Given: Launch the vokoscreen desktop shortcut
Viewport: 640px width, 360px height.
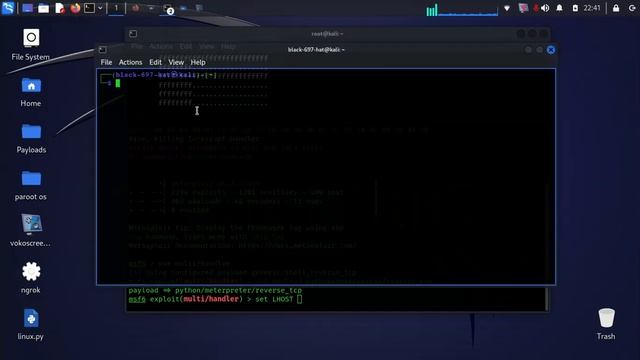Looking at the screenshot, I should coord(31,230).
